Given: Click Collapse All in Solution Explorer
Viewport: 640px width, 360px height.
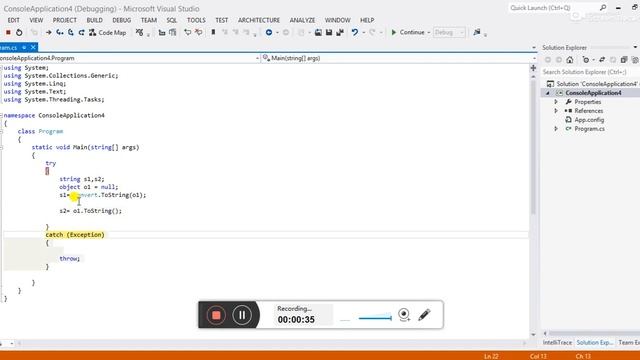Looking at the screenshot, I should [x=624, y=60].
